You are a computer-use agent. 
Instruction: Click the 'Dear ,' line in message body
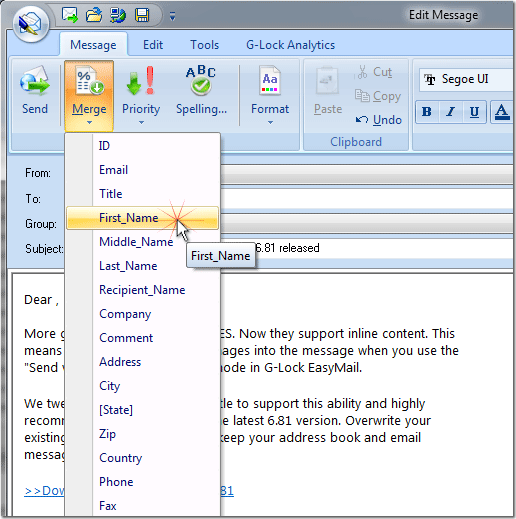tap(41, 300)
